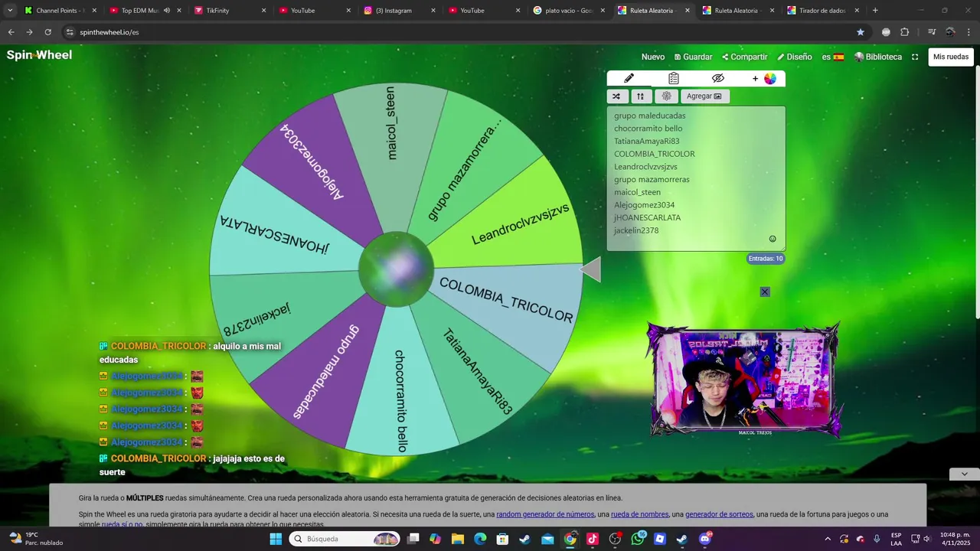Viewport: 980px width, 551px height.
Task: Open the pencil edit entries tab
Action: (629, 78)
